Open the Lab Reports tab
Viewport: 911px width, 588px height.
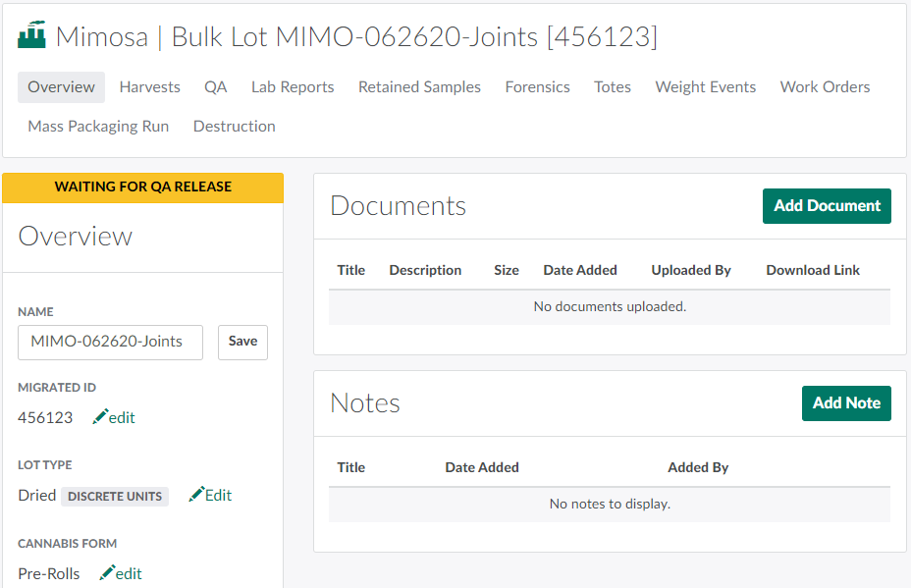[293, 87]
